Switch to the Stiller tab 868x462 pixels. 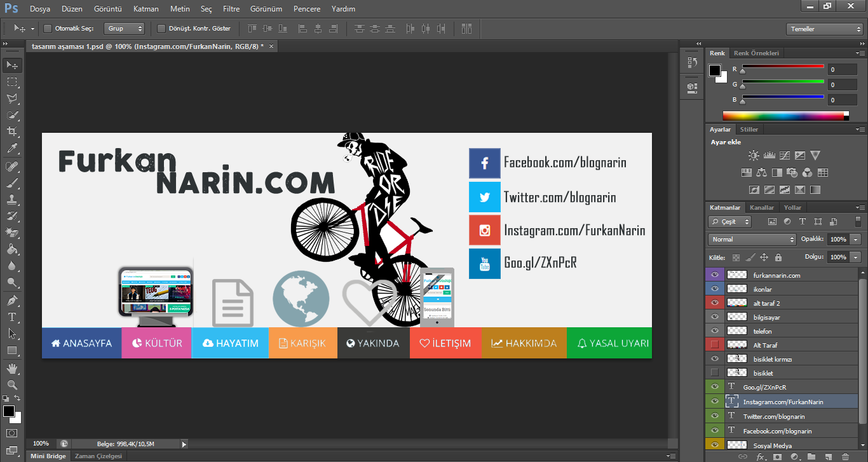pyautogui.click(x=749, y=130)
